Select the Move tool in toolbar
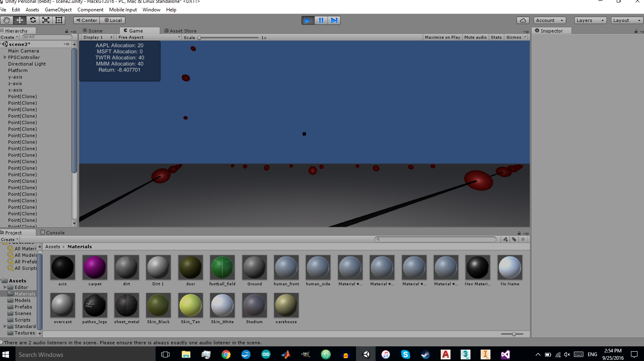644x361 pixels. pyautogui.click(x=20, y=20)
